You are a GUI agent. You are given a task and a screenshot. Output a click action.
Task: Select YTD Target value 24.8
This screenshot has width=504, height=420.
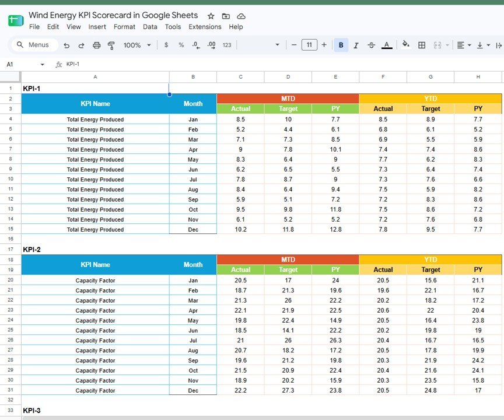click(430, 390)
